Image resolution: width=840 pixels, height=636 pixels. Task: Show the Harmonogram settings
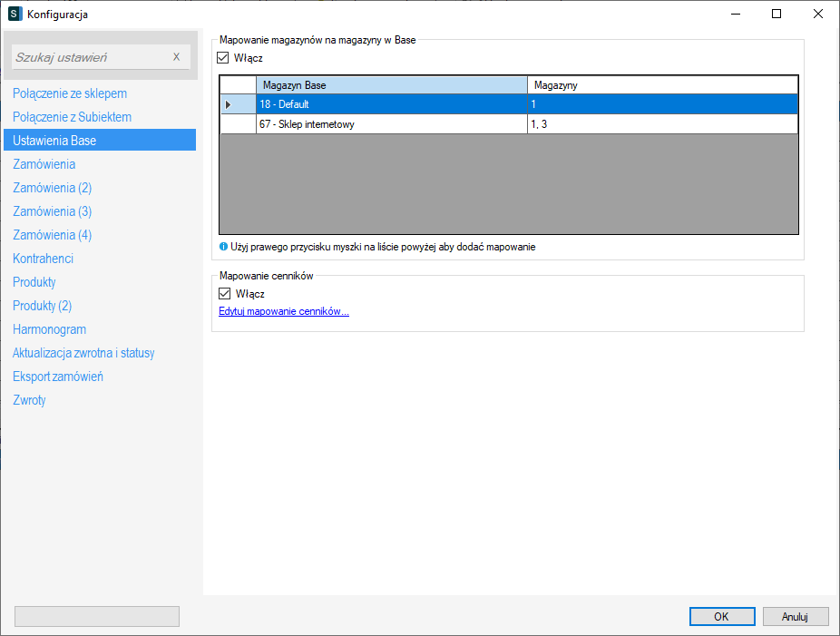[x=49, y=329]
